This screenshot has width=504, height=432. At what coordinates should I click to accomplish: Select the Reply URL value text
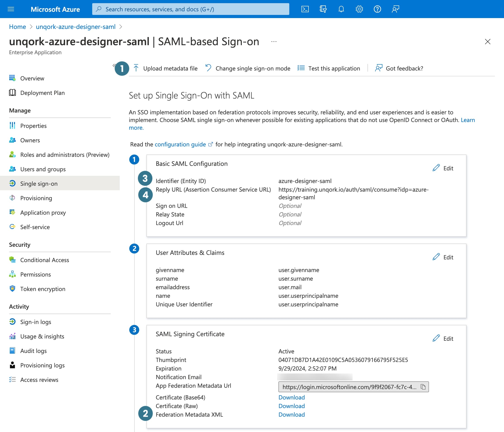pyautogui.click(x=353, y=193)
